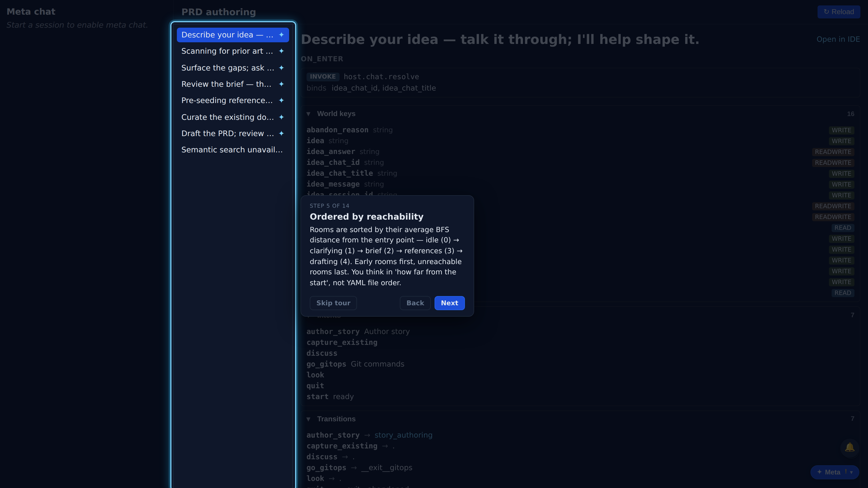This screenshot has width=868, height=488.
Task: Reload the page via Reload button
Action: pyautogui.click(x=839, y=12)
